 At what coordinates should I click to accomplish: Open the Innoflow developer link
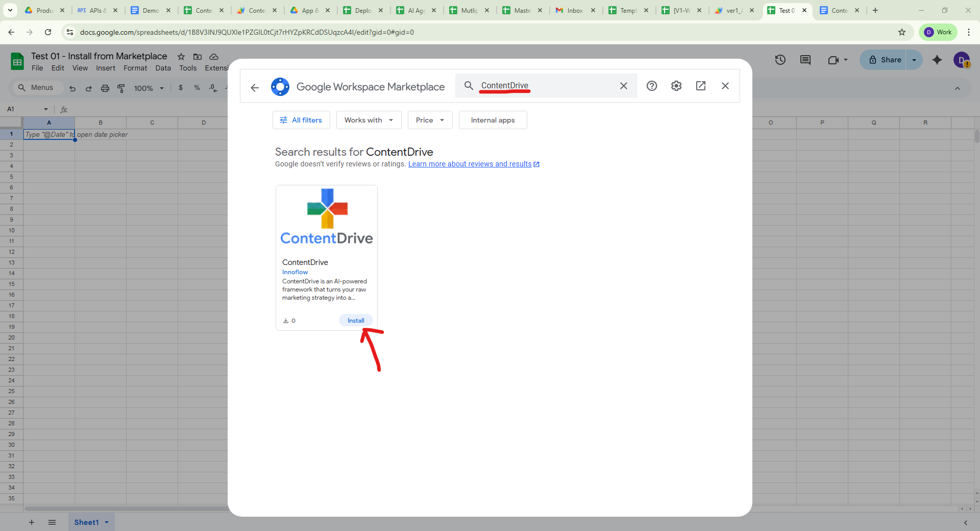pos(295,272)
